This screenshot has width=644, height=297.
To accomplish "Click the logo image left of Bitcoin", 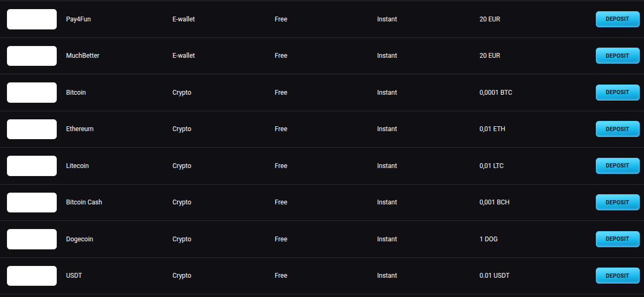I will click(32, 93).
